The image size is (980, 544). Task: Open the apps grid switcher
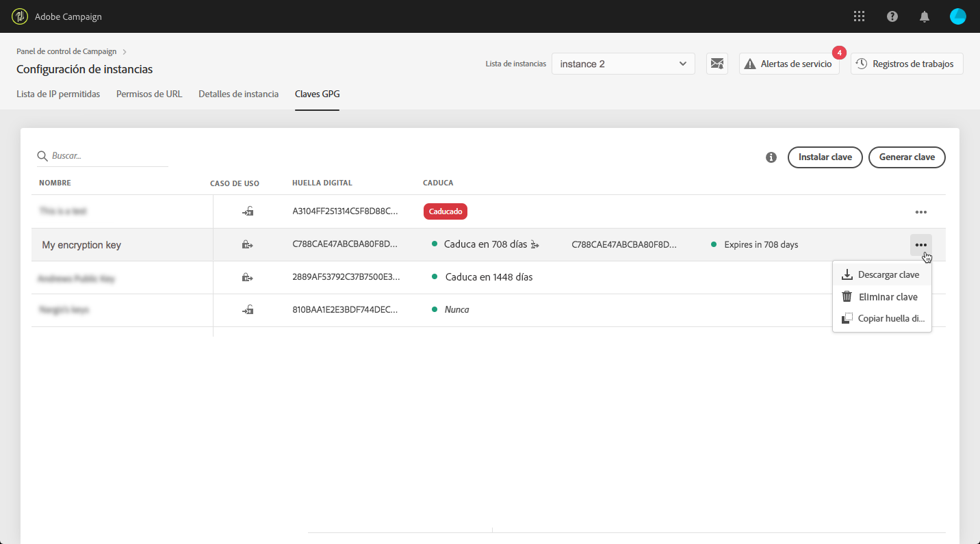859,16
